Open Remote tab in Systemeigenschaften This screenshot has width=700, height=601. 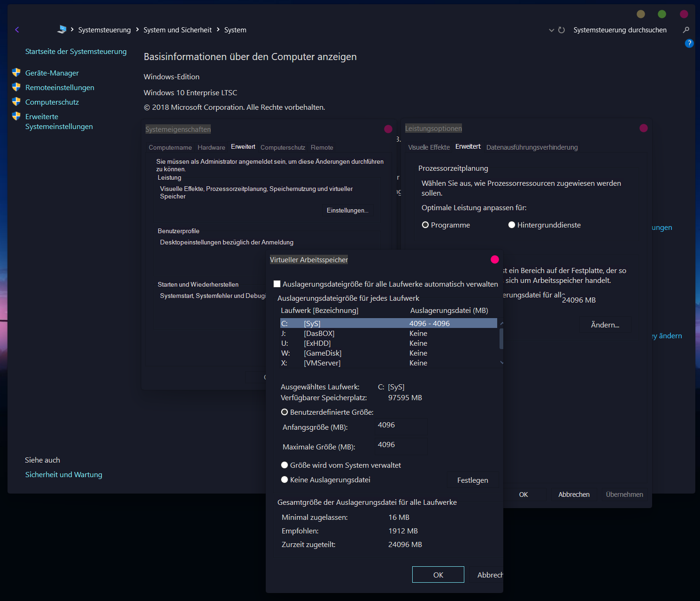322,147
